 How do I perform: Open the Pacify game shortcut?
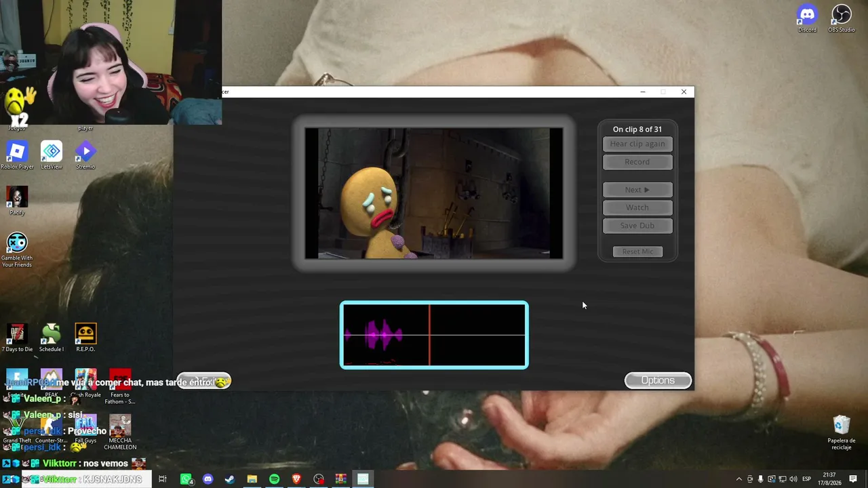click(x=17, y=201)
